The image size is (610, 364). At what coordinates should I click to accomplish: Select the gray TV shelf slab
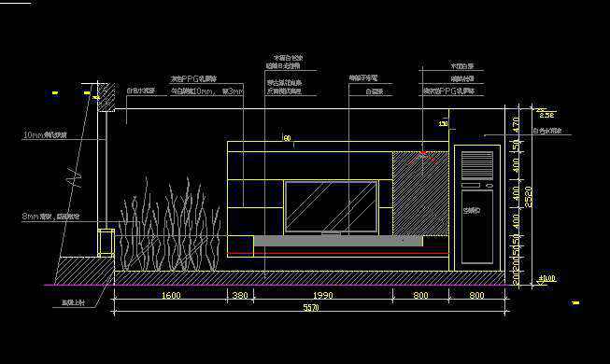pos(338,241)
